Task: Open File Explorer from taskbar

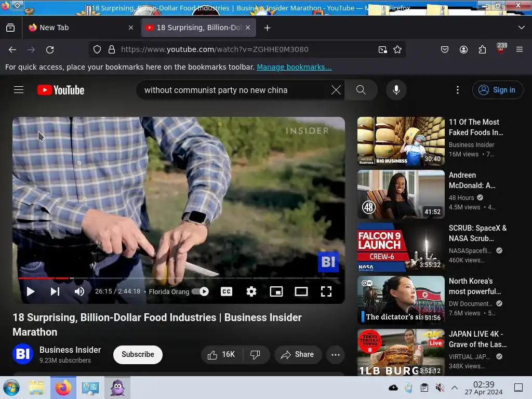Action: point(36,388)
